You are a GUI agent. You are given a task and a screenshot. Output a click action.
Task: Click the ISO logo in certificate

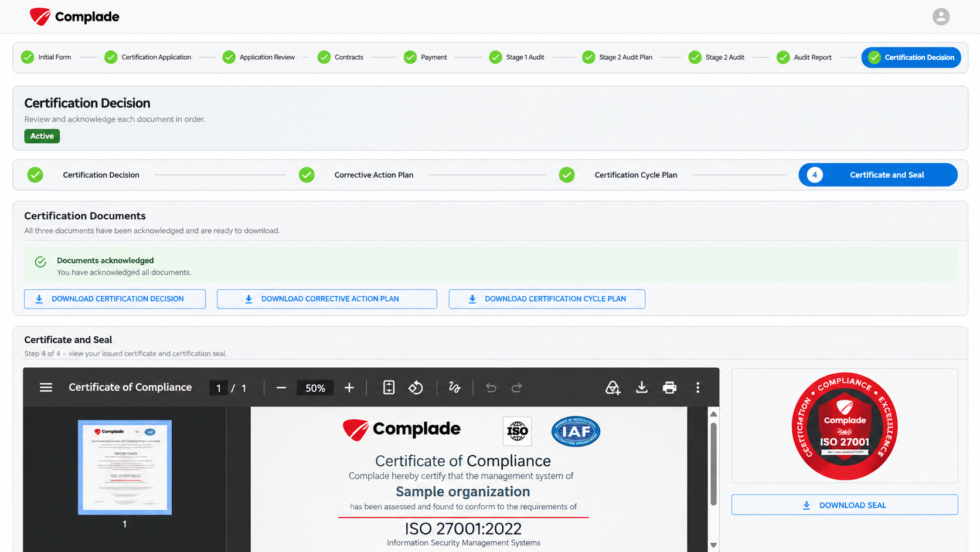[517, 432]
